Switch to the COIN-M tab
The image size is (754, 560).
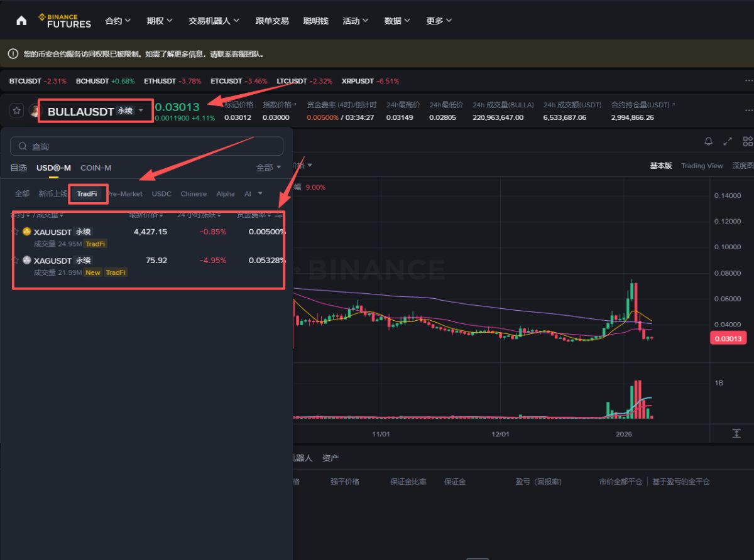pyautogui.click(x=96, y=168)
